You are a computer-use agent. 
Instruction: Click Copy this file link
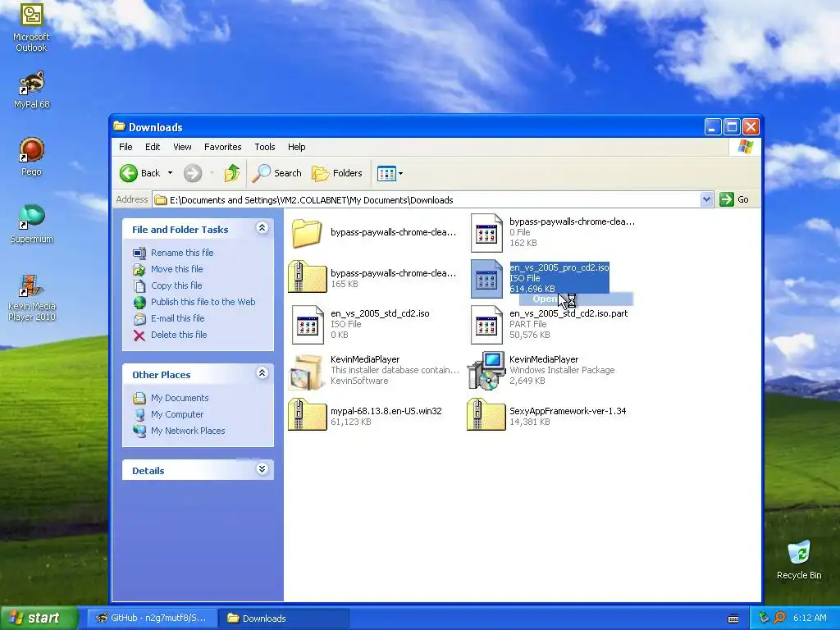(x=176, y=285)
